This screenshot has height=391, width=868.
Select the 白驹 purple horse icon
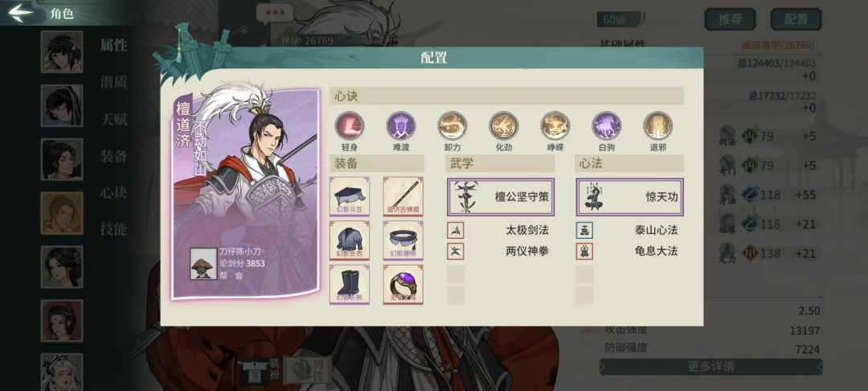pyautogui.click(x=607, y=126)
